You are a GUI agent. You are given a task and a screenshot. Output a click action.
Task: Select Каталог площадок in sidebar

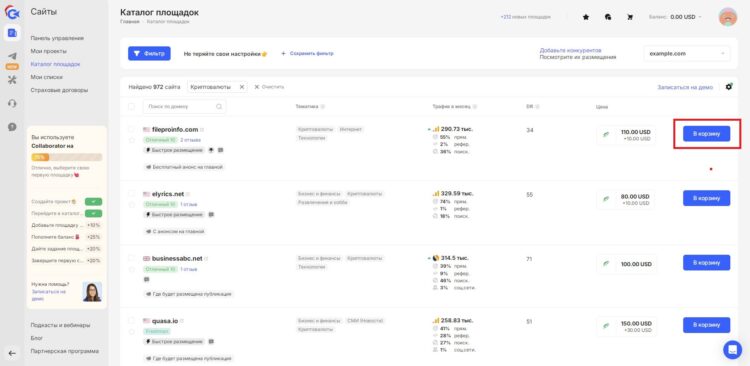[x=55, y=64]
